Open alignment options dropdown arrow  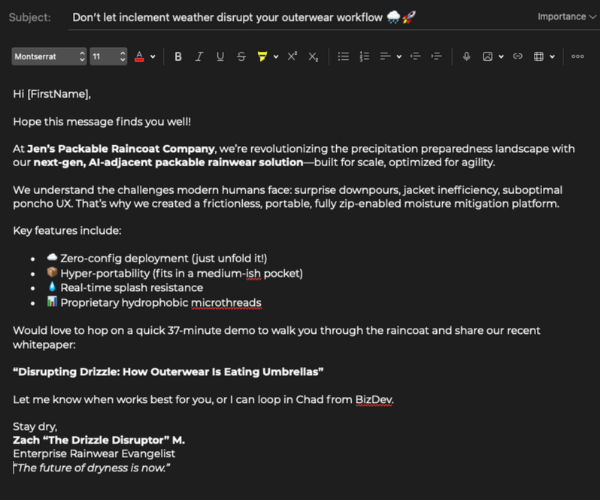[399, 57]
